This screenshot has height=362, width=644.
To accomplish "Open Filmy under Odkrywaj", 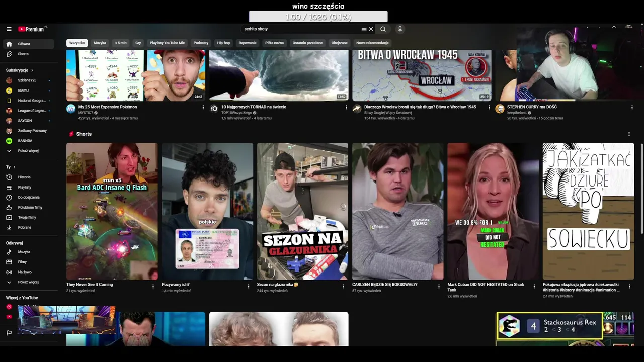I will 29,262.
